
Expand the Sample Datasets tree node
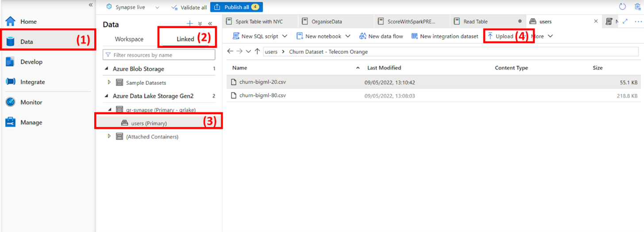tap(109, 83)
